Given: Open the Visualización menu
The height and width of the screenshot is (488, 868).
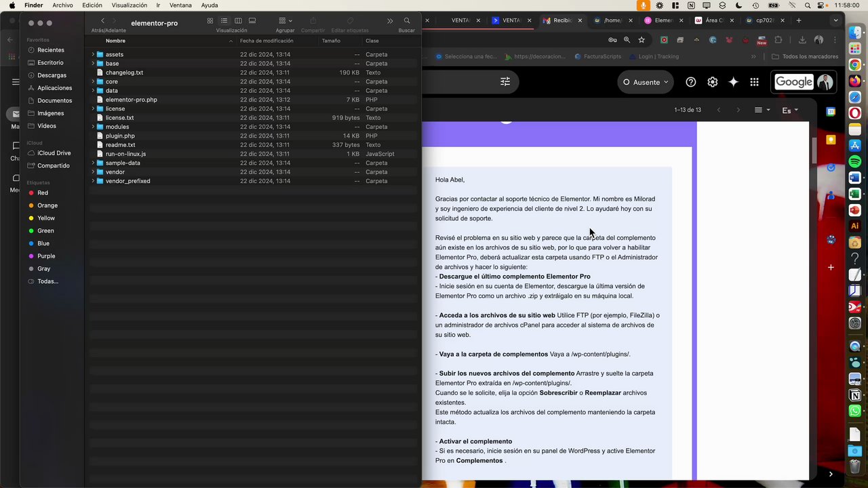Looking at the screenshot, I should pos(129,5).
